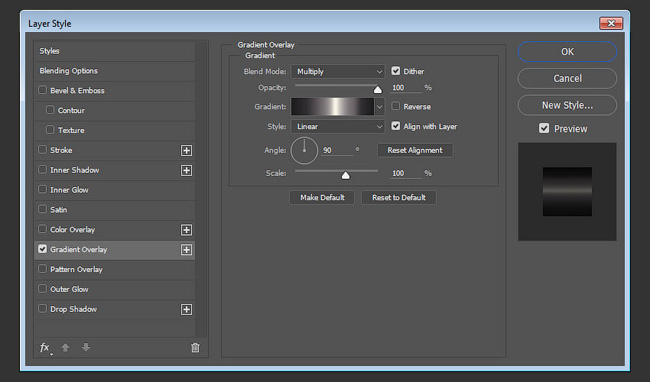Click the style preview thumbnail
This screenshot has height=382, width=650.
(x=567, y=192)
